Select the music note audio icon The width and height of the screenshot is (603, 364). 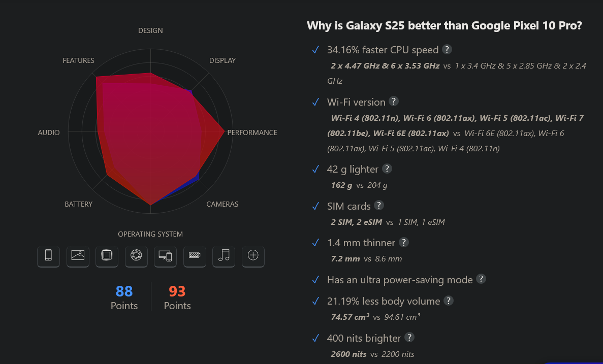coord(224,256)
